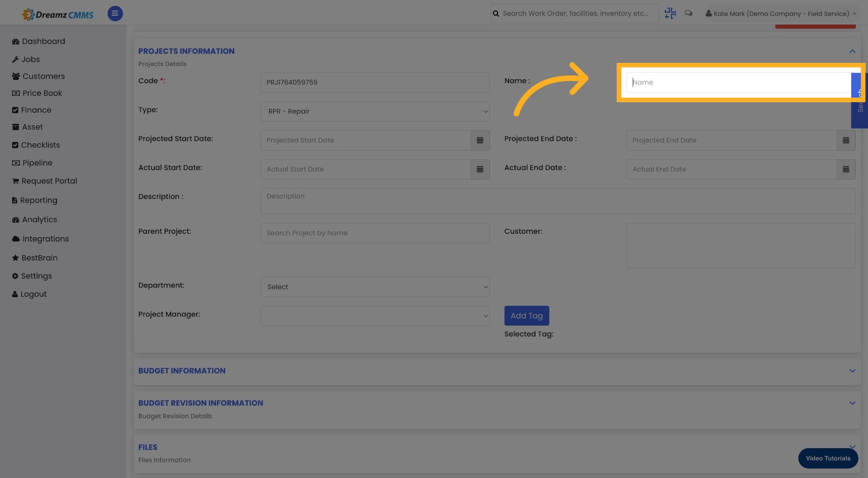The width and height of the screenshot is (868, 478).
Task: Click the Logout user icon
Action: point(15,294)
